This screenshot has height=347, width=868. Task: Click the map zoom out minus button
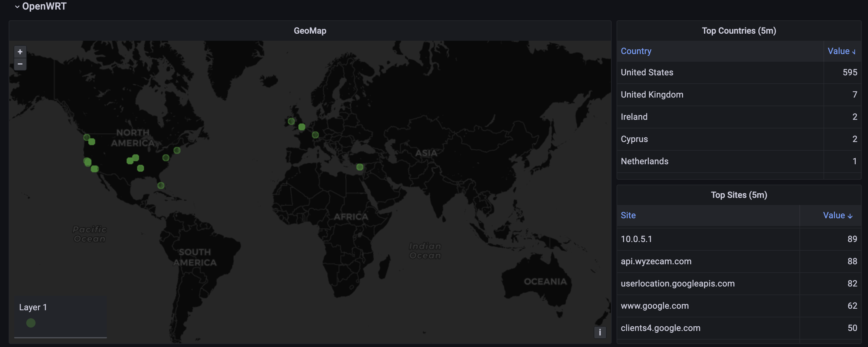(20, 64)
